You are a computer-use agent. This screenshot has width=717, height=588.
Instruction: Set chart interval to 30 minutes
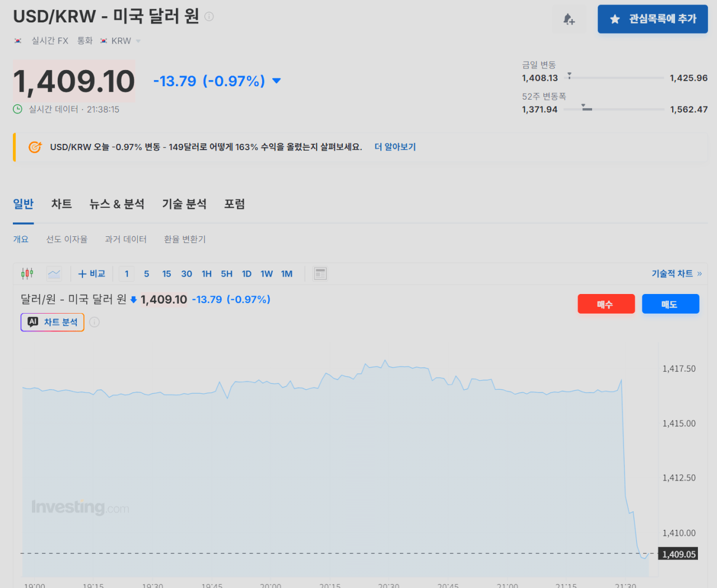(x=187, y=274)
